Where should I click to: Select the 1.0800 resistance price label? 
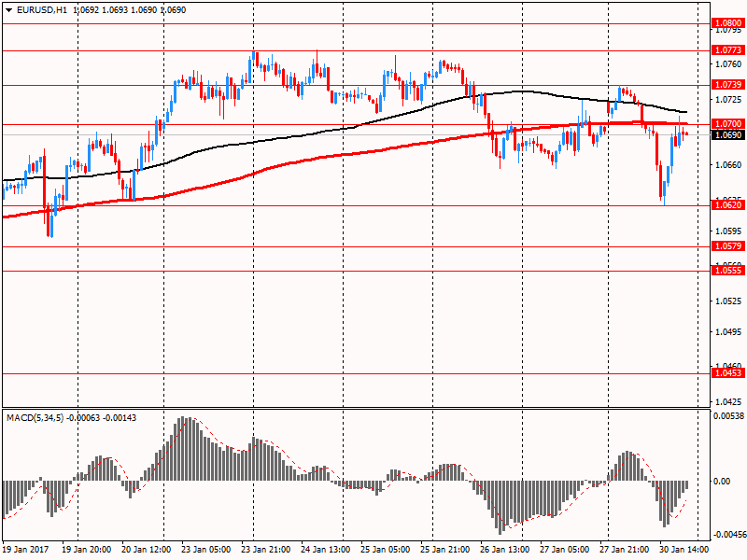(727, 23)
